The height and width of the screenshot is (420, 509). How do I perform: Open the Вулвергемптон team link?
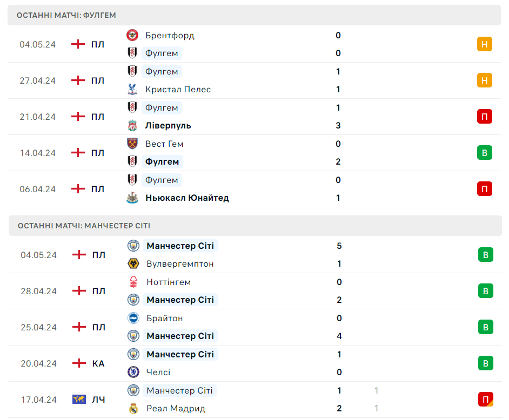click(x=180, y=263)
